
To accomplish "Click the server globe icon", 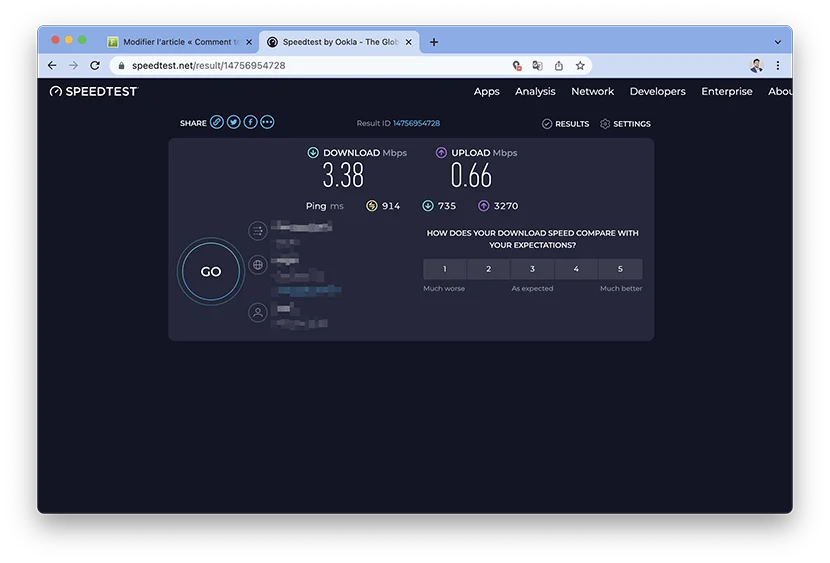I will (x=258, y=265).
